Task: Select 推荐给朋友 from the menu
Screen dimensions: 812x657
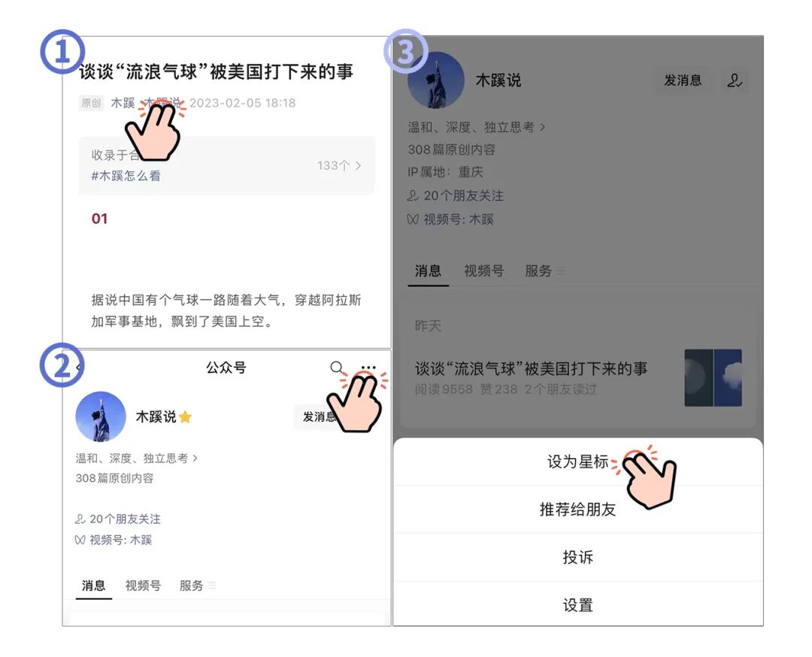Action: (x=578, y=510)
